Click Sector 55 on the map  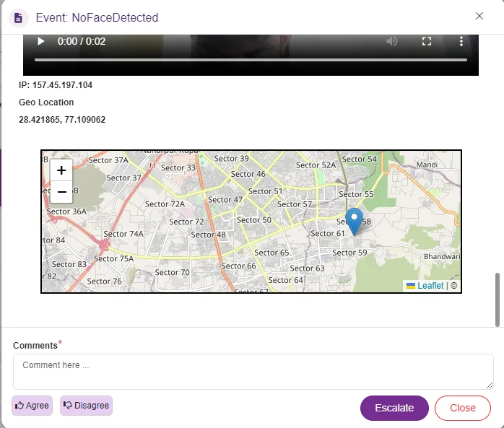point(356,194)
